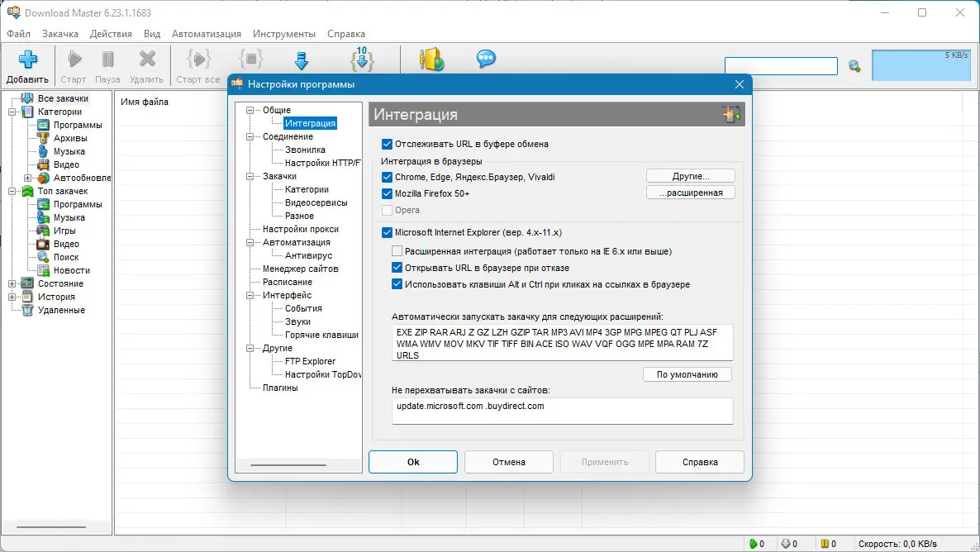The height and width of the screenshot is (552, 980).
Task: Click the yellow folder globe toolbar icon
Action: click(x=431, y=59)
